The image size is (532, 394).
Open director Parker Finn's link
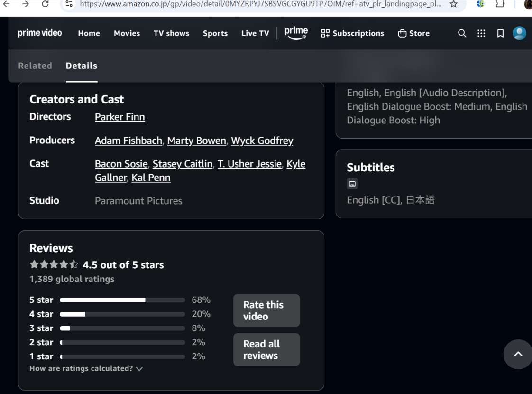(119, 117)
